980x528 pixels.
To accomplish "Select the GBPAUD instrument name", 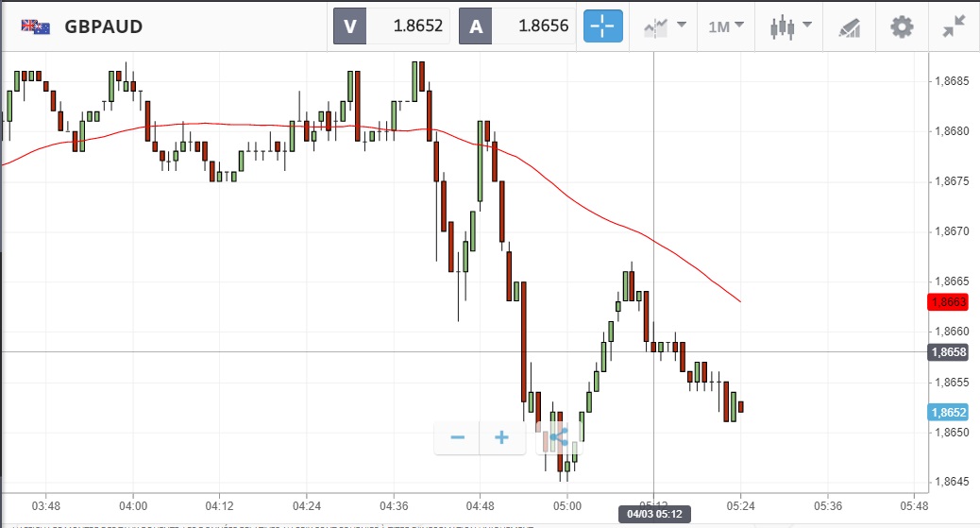I will 104,26.
